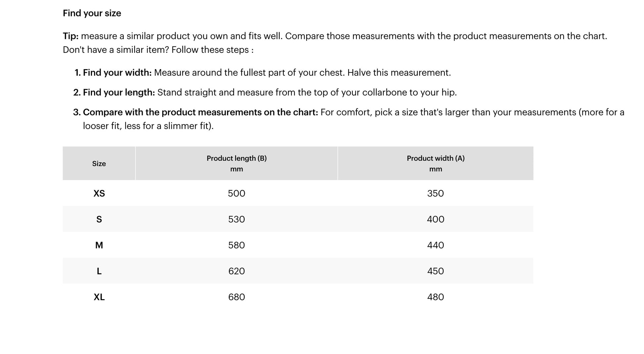The width and height of the screenshot is (644, 354).
Task: Click the 580 length value for M
Action: coord(237,245)
